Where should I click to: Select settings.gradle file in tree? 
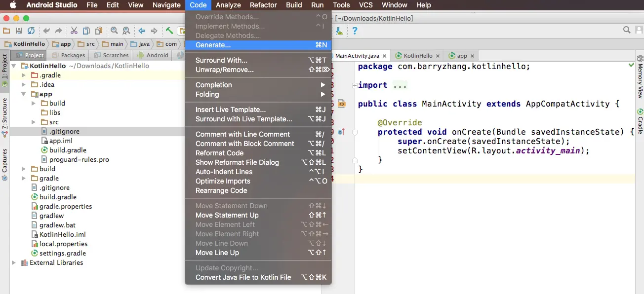pos(58,254)
